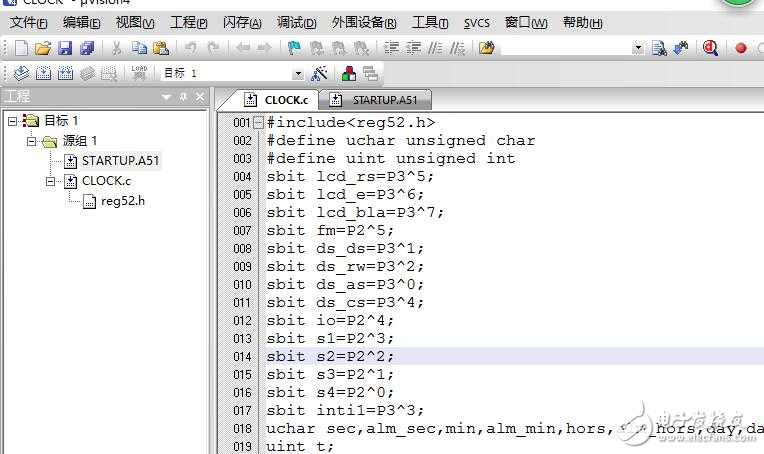Viewport: 764px width, 454px height.
Task: Open the 外围设备(R) menu
Action: (x=364, y=23)
